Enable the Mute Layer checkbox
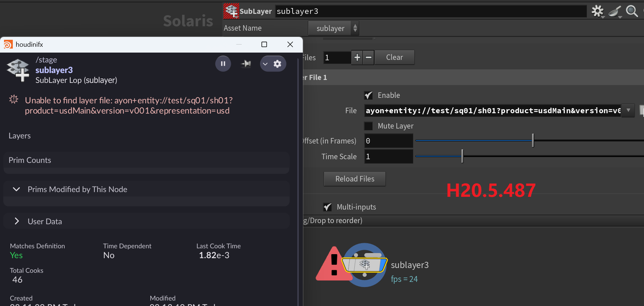Screen dimensions: 644x306 coord(368,126)
